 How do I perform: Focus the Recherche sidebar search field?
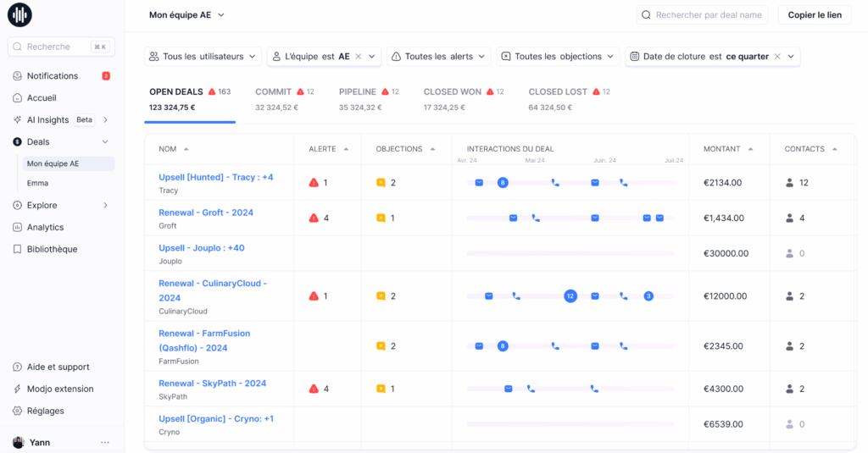(61, 47)
